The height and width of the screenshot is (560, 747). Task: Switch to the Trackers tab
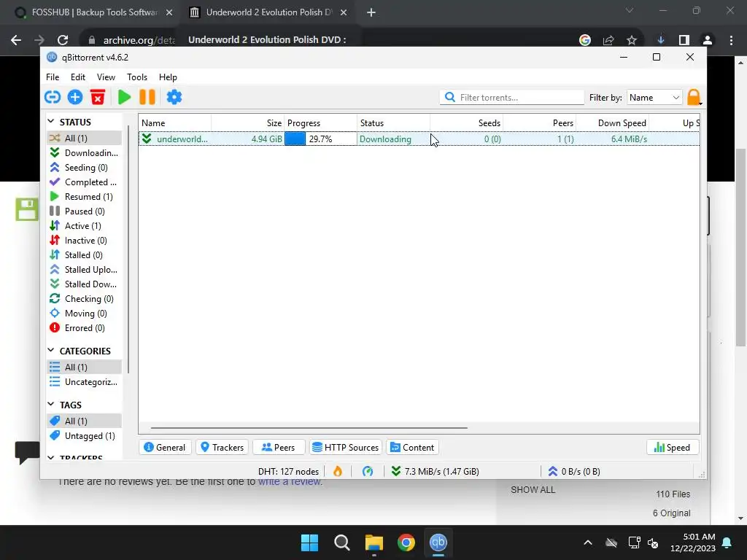222,448
